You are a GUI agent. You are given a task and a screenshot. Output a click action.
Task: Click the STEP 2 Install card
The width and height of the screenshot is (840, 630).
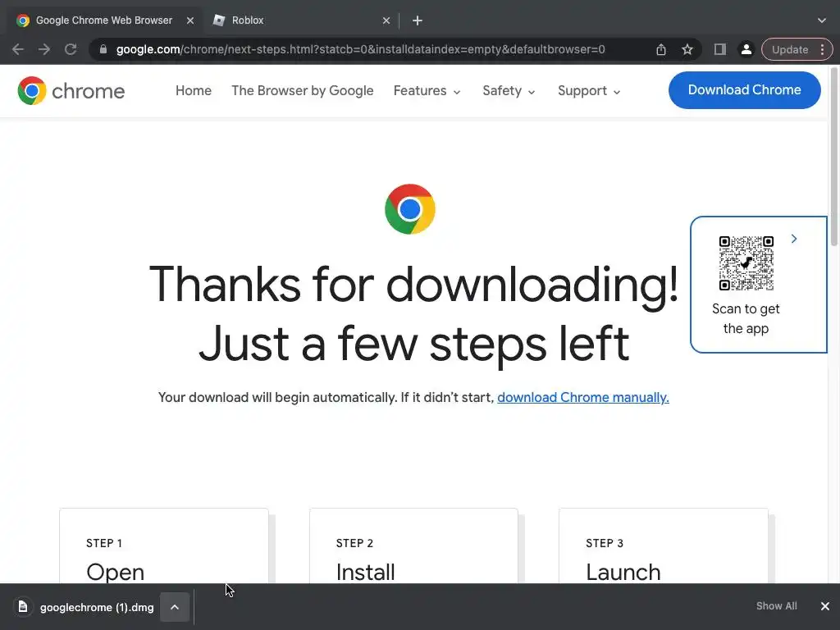[x=413, y=546]
